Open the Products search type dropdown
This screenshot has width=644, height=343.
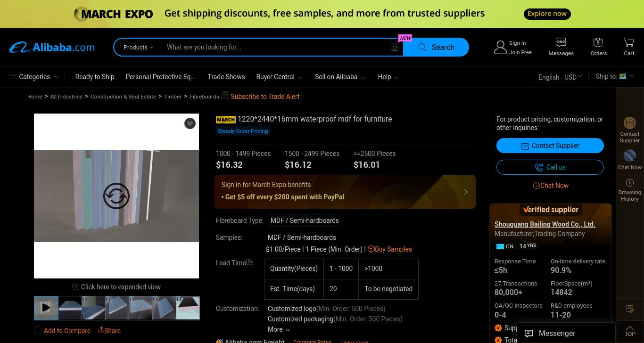pyautogui.click(x=138, y=47)
